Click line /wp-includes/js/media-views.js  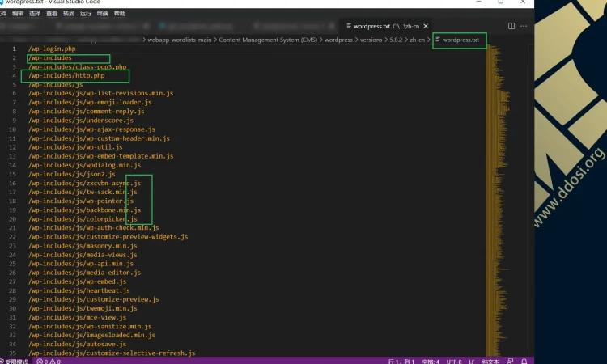click(x=83, y=255)
